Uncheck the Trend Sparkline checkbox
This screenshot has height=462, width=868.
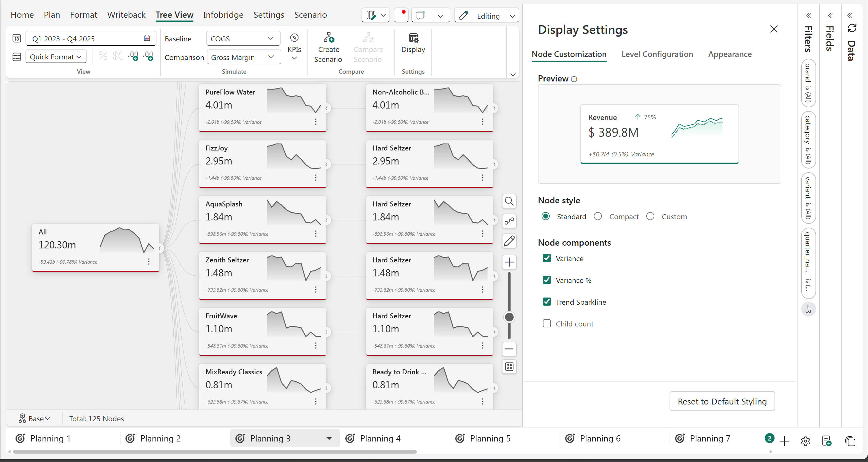pos(547,302)
